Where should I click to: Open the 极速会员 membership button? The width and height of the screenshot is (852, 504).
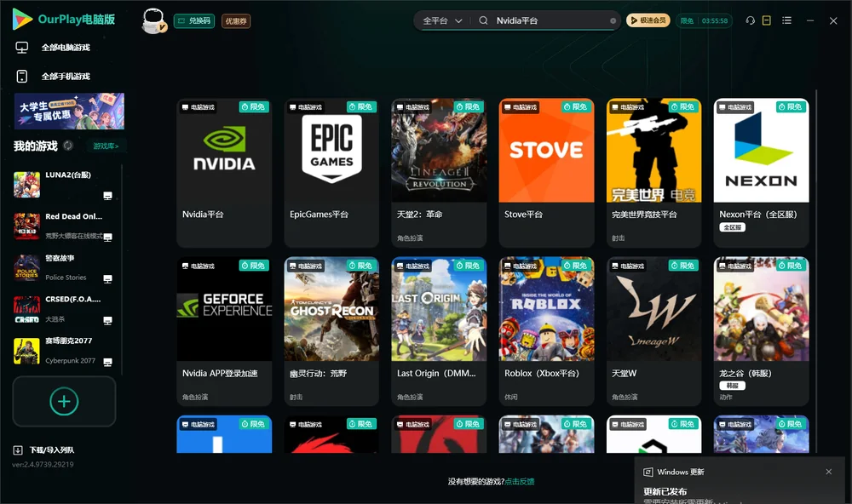tap(648, 20)
